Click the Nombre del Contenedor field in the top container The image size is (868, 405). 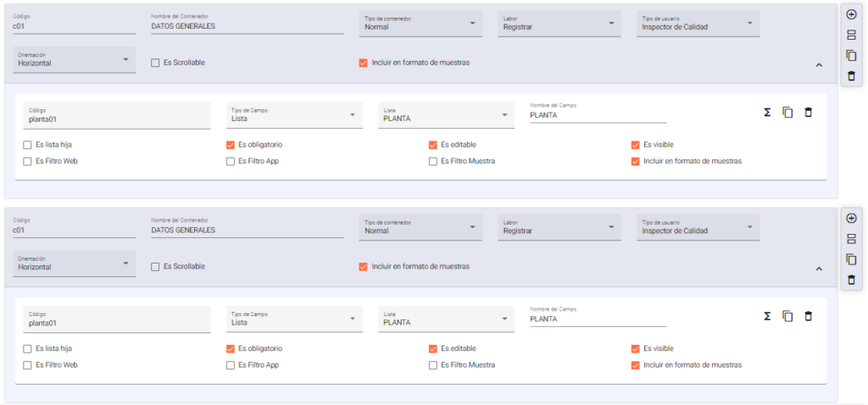[x=247, y=26]
